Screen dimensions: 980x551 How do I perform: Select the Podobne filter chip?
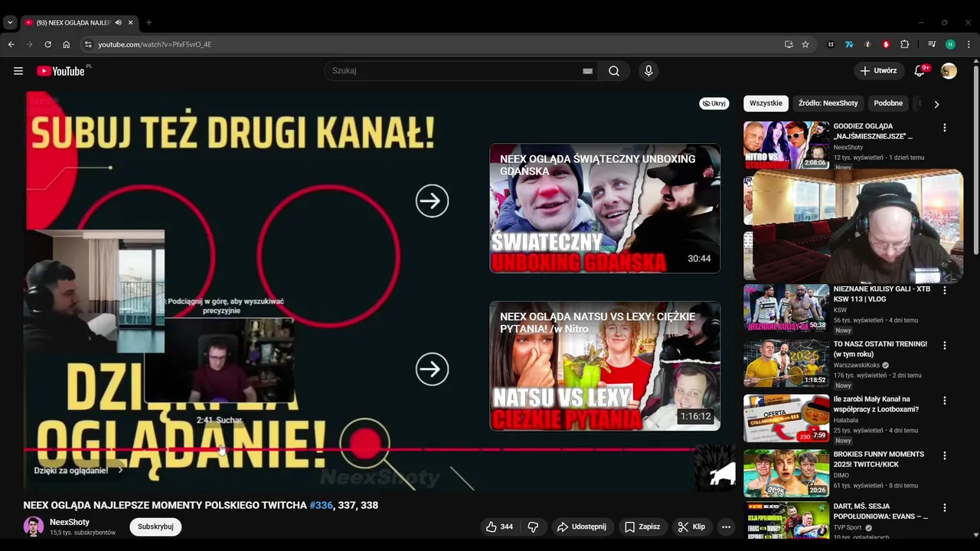[888, 103]
